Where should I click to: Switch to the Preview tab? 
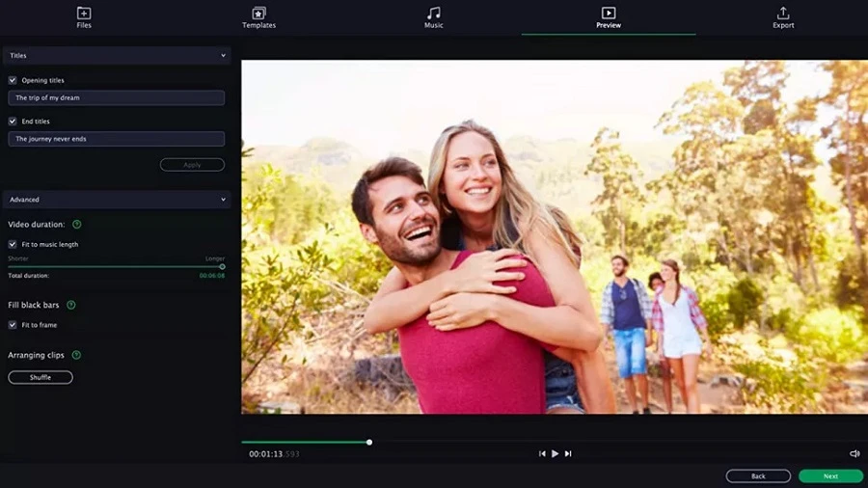pos(609,17)
